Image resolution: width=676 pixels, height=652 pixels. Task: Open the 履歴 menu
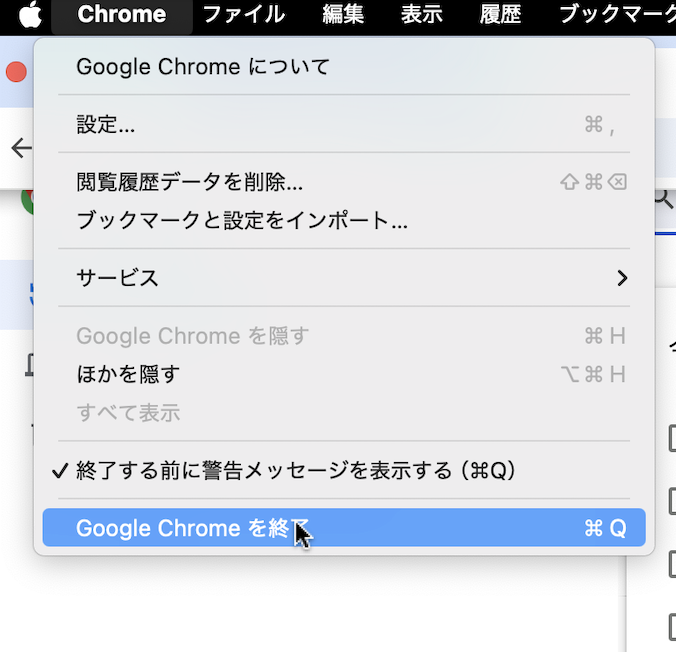(x=501, y=15)
